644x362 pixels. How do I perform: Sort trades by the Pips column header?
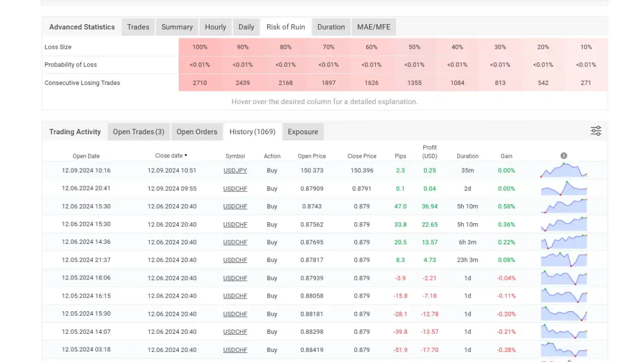coord(400,156)
